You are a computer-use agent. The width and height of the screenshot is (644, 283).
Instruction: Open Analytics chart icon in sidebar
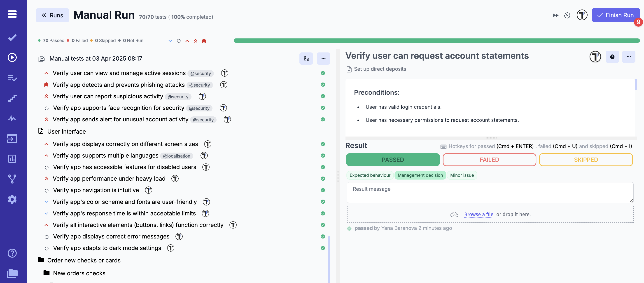click(x=12, y=159)
